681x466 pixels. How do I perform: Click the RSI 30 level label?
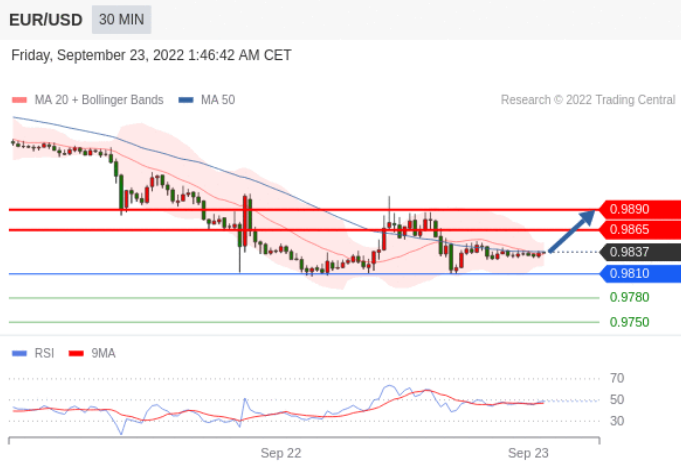pos(617,421)
